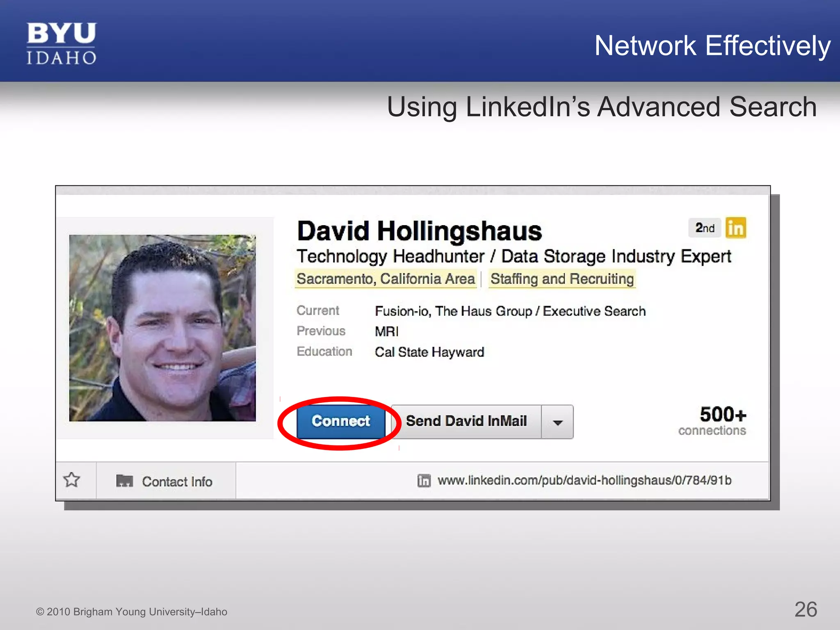Open the Contact Info tab

[x=166, y=481]
